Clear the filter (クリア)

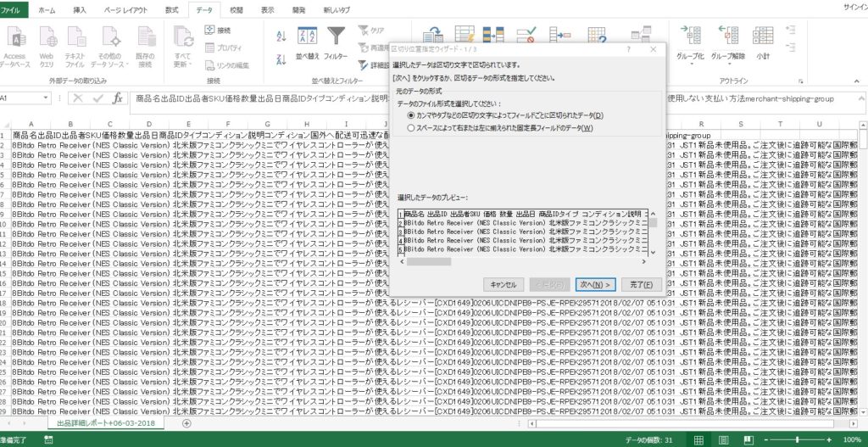[x=372, y=31]
